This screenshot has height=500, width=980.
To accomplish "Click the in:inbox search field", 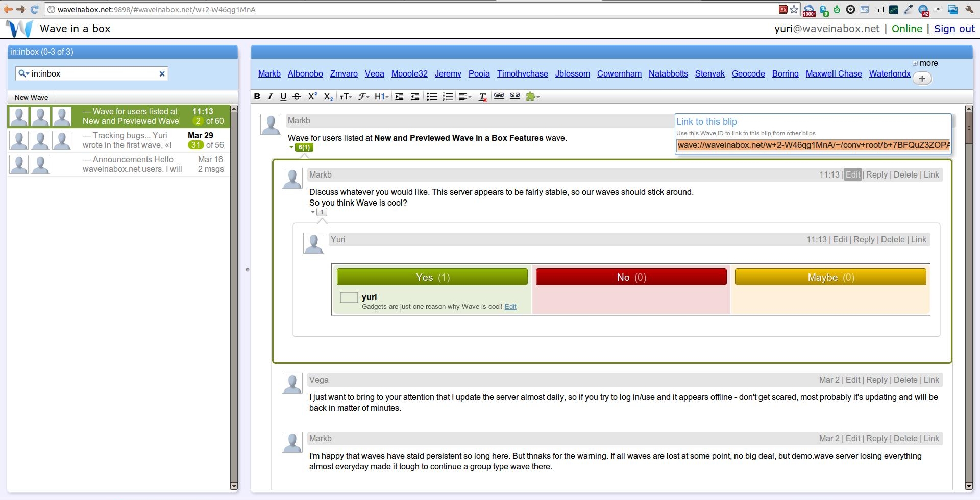I will coord(92,73).
